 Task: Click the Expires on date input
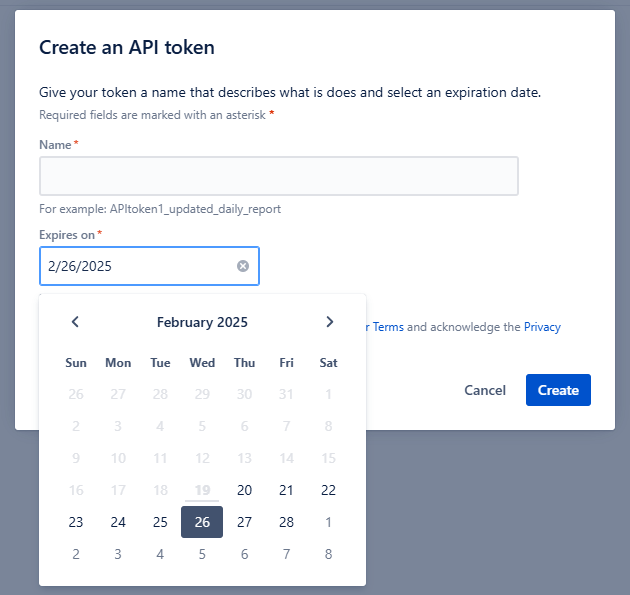click(x=149, y=266)
